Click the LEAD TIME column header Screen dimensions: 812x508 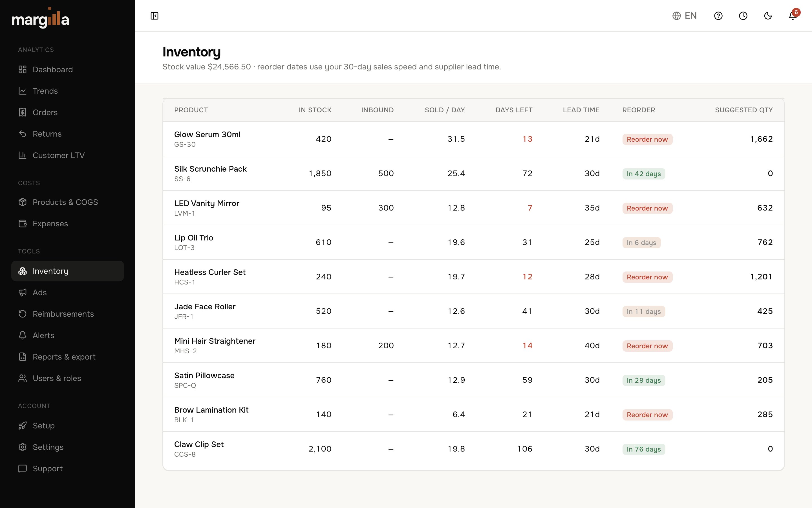coord(581,110)
